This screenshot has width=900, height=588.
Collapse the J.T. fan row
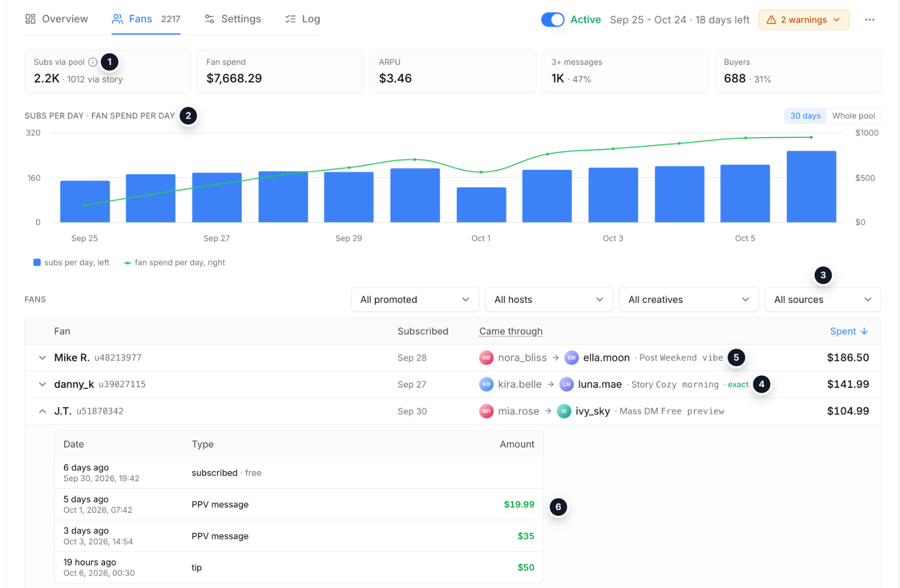[x=42, y=411]
